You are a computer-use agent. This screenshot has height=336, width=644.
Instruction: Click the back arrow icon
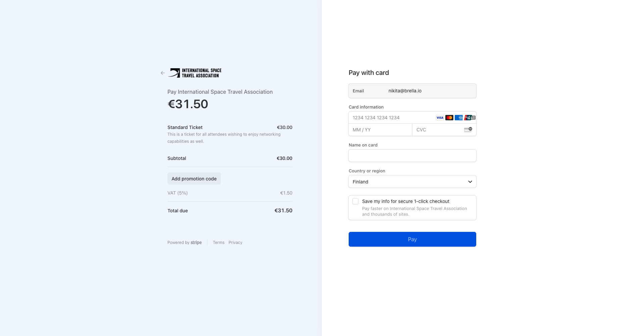click(162, 73)
